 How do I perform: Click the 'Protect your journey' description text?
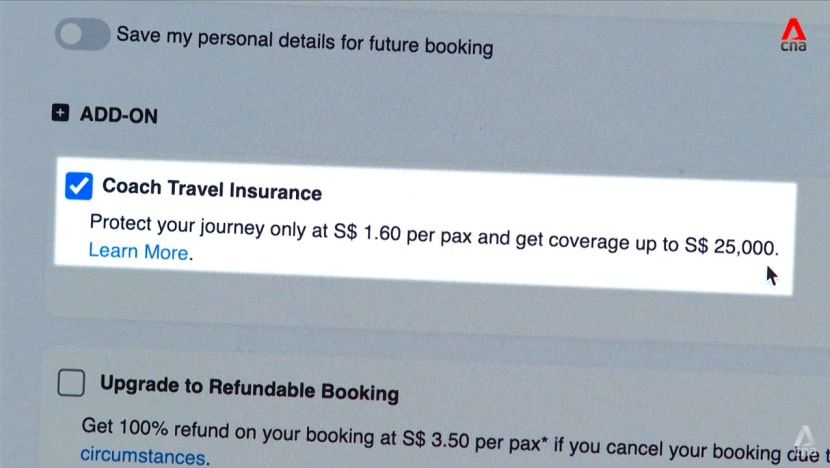click(434, 235)
